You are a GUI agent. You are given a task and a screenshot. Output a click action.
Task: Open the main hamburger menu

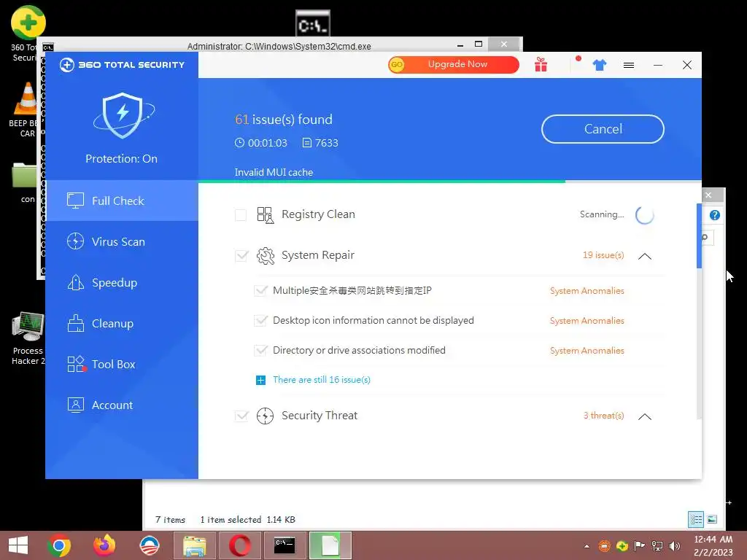[629, 65]
